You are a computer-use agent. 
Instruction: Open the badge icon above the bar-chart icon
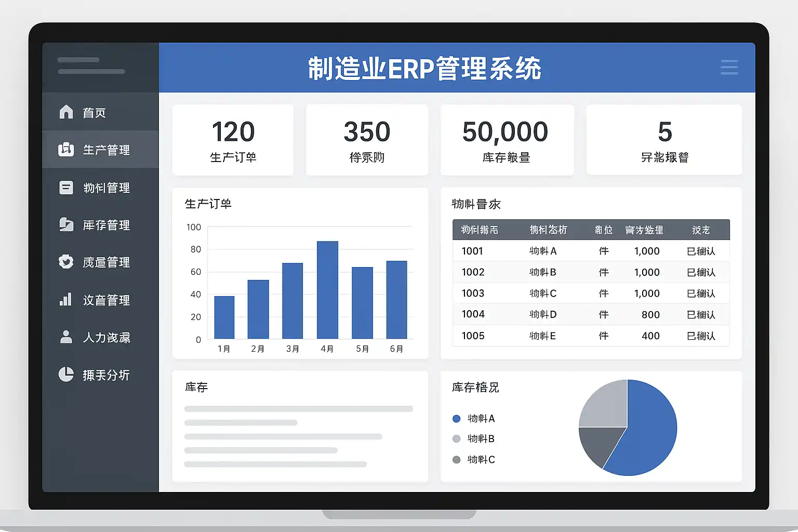pos(66,262)
